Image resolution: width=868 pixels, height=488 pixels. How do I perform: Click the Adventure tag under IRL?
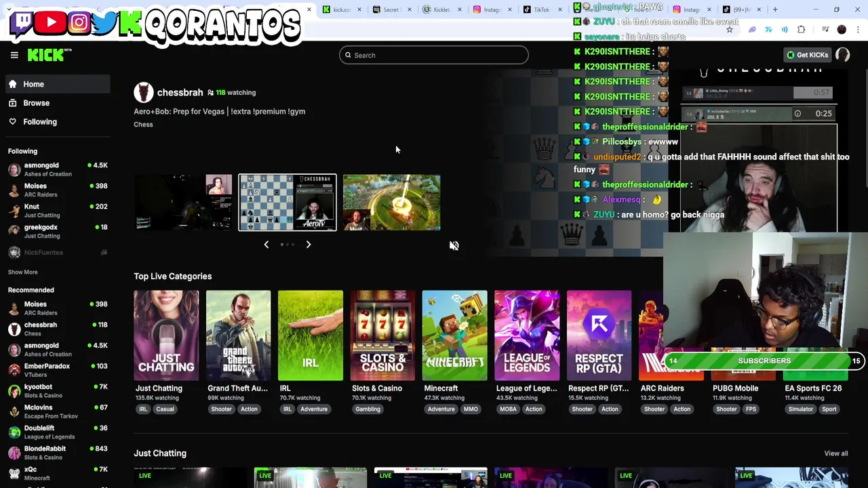(313, 409)
